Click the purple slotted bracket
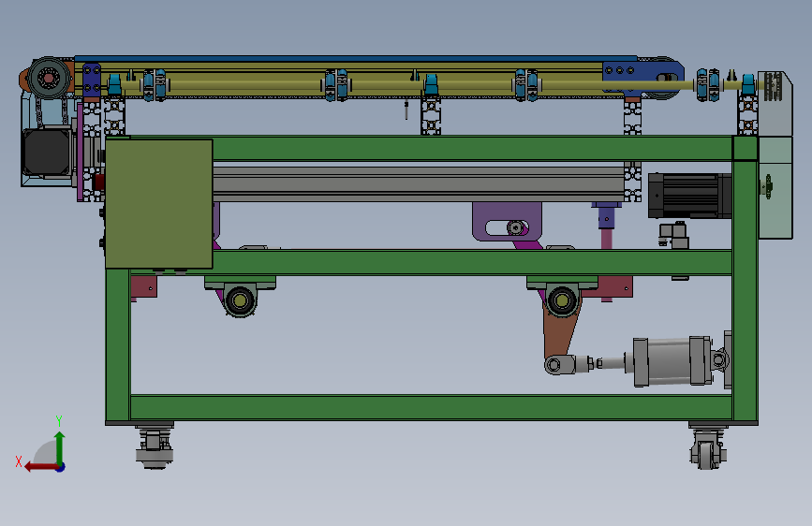Image resolution: width=812 pixels, height=526 pixels. pos(507,222)
